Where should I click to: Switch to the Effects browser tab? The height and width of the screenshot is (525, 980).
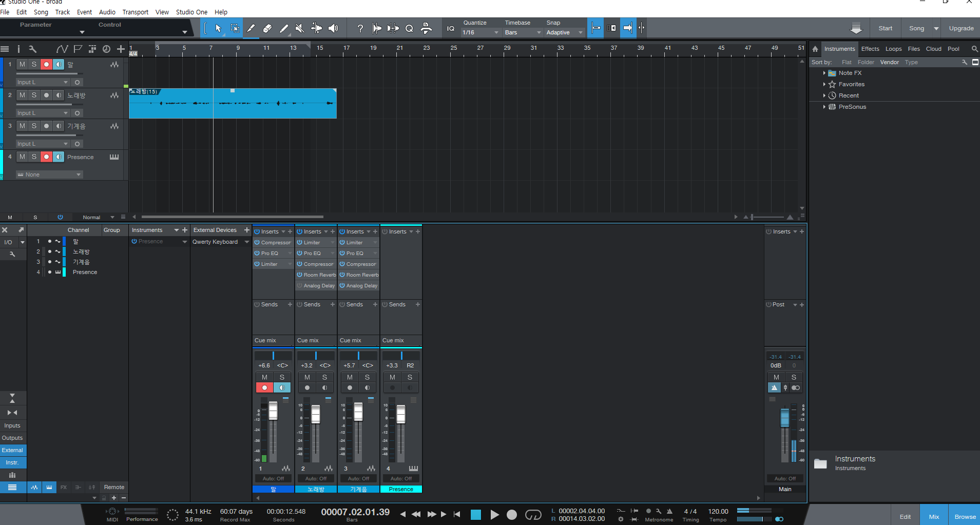pyautogui.click(x=870, y=49)
